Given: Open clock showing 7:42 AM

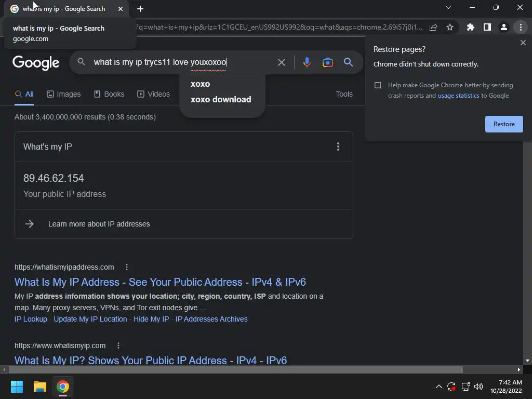Looking at the screenshot, I should coord(506,387).
